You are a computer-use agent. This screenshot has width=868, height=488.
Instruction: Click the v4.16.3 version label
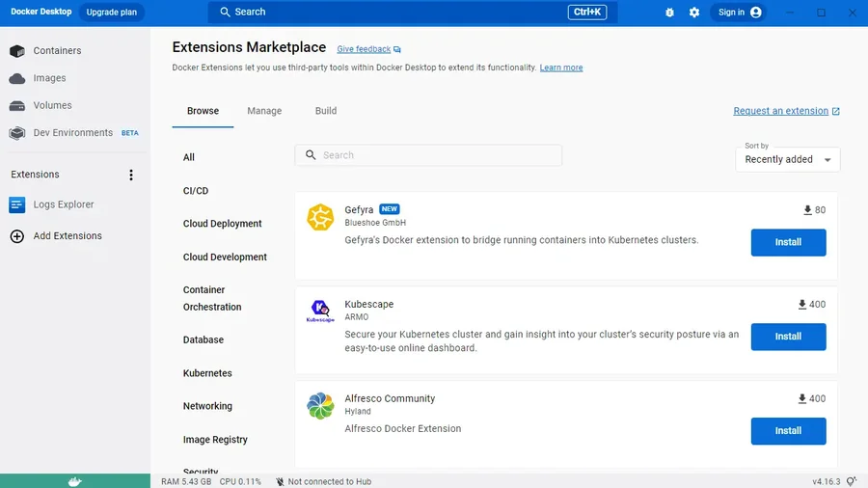tap(826, 482)
